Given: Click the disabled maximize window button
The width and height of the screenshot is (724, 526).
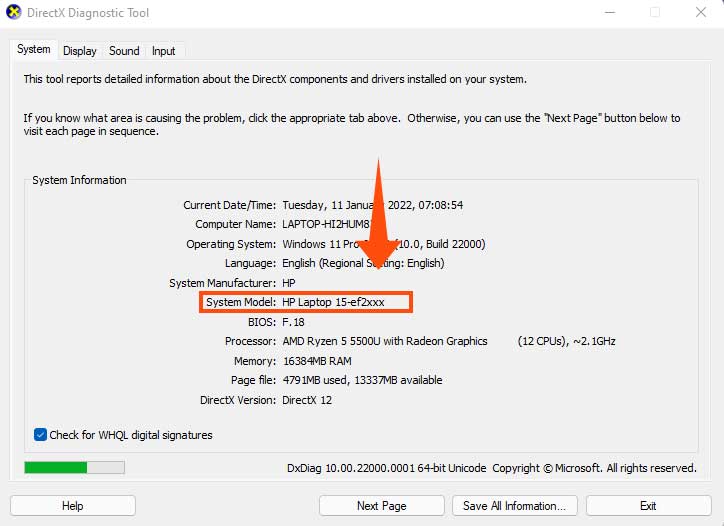Looking at the screenshot, I should point(655,12).
